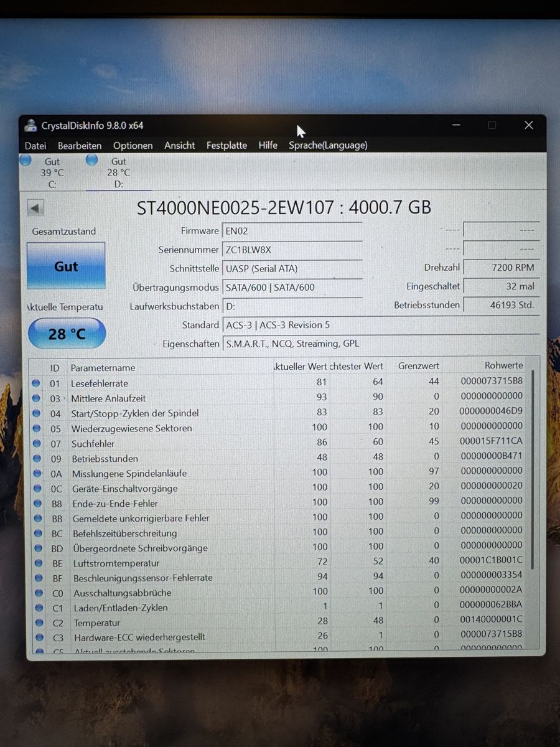The height and width of the screenshot is (747, 560).
Task: Open the Bearbeiten menu
Action: (80, 145)
